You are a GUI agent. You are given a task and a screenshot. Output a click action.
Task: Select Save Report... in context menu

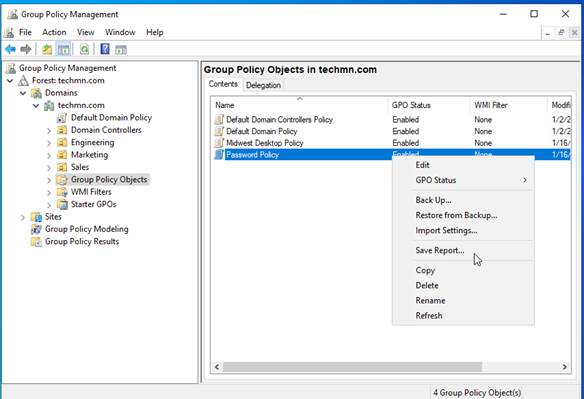(x=463, y=250)
